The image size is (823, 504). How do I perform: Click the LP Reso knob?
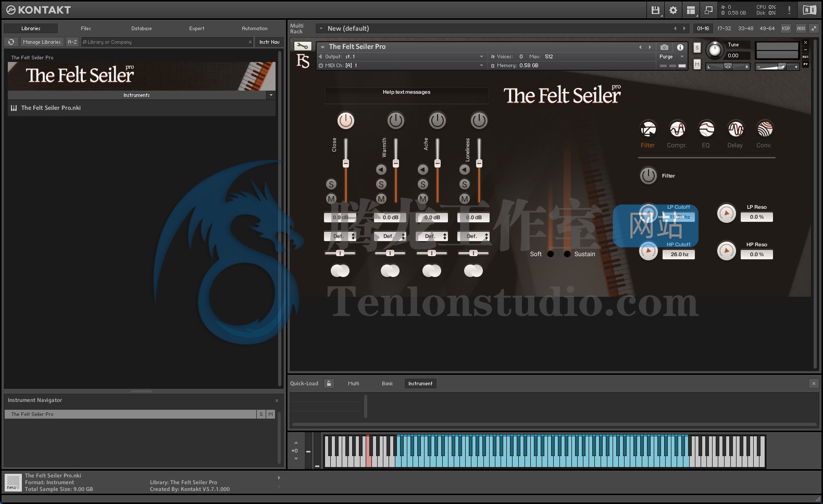click(x=727, y=213)
